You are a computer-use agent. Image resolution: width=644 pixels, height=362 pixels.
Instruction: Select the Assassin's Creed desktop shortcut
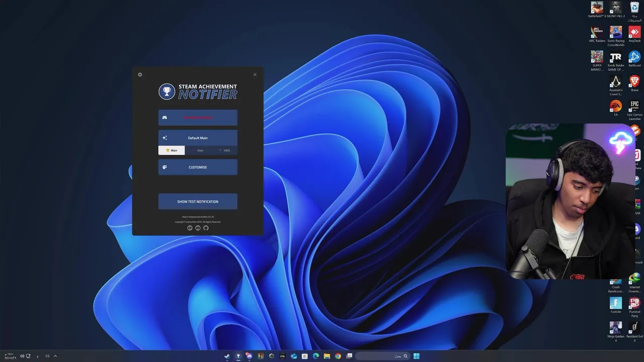tap(616, 85)
